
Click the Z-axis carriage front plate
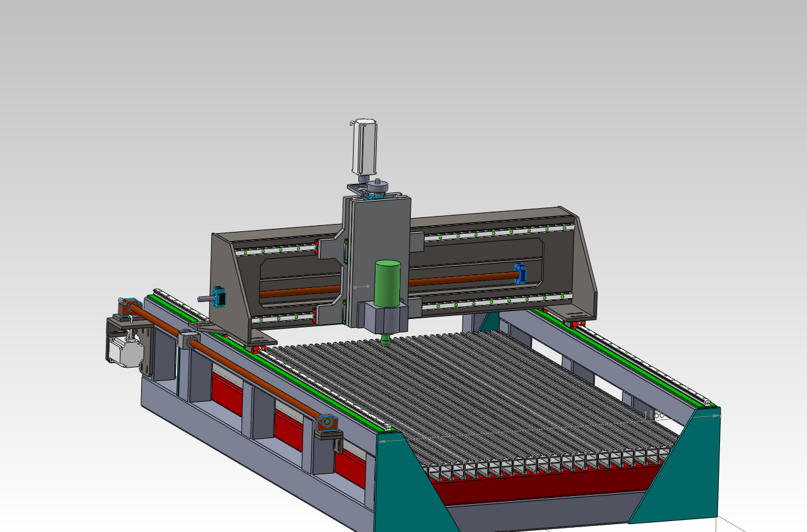[380, 230]
